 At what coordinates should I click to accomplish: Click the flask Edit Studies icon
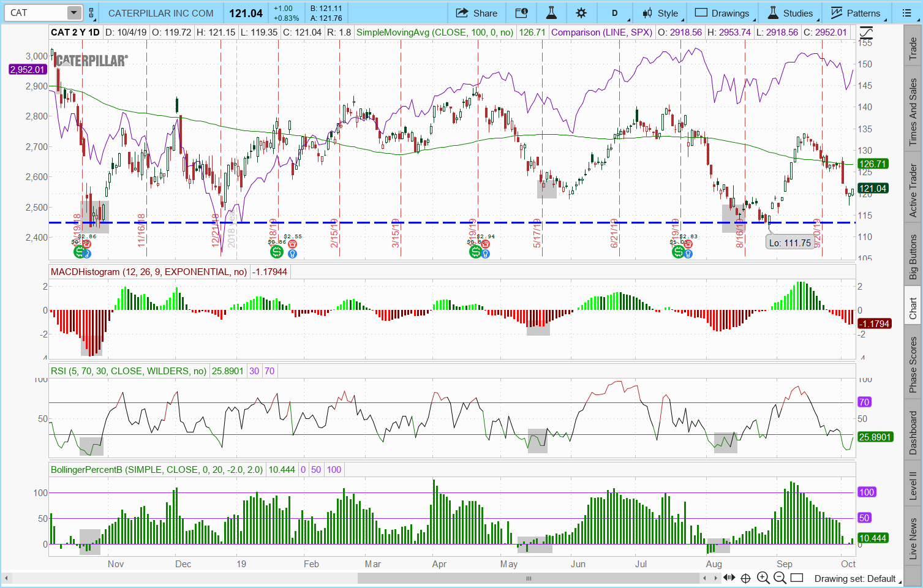551,13
